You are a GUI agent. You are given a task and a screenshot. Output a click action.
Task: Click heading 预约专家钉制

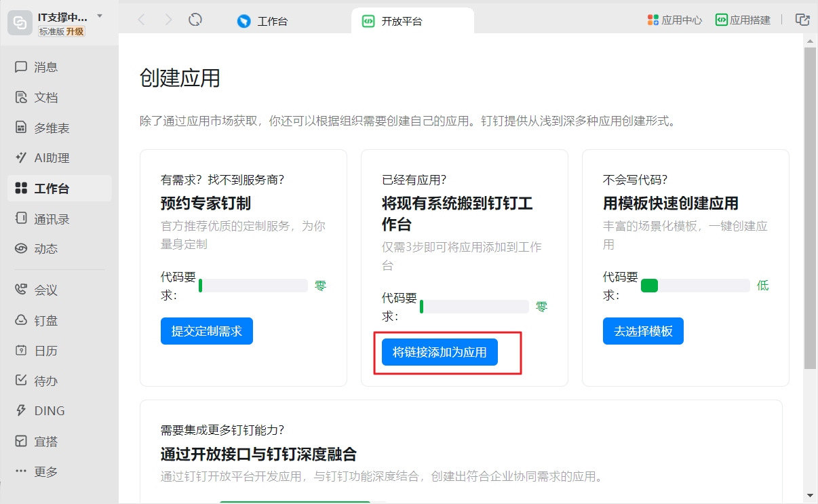[x=206, y=203]
